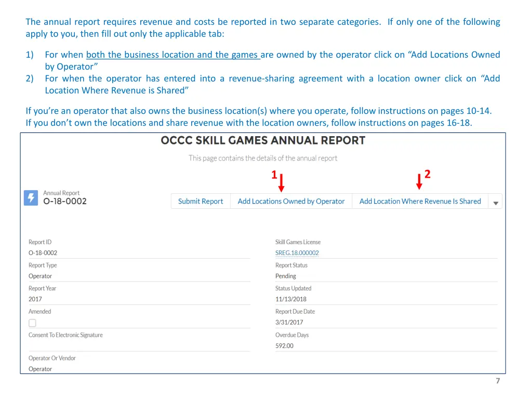Click the page number 7
Viewport: 532px width, 399px height.
(x=498, y=381)
